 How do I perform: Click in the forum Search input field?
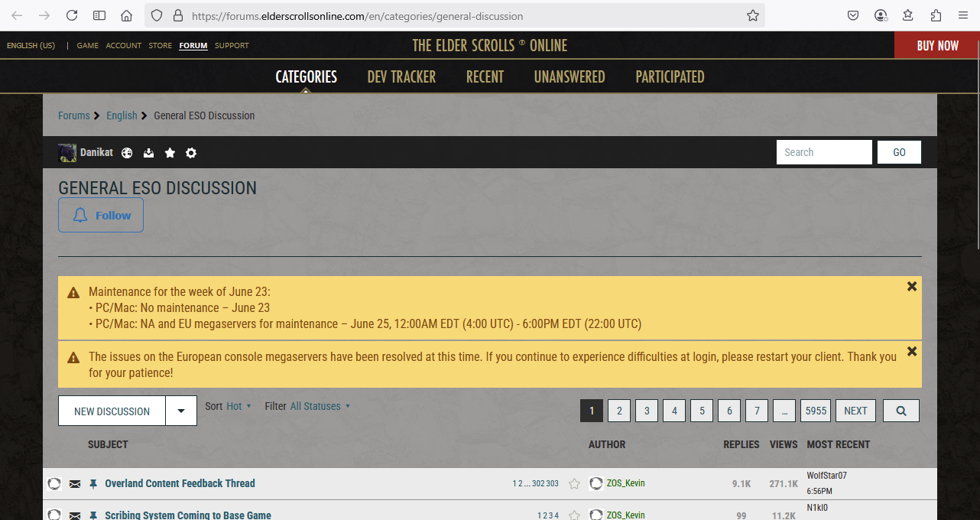824,152
